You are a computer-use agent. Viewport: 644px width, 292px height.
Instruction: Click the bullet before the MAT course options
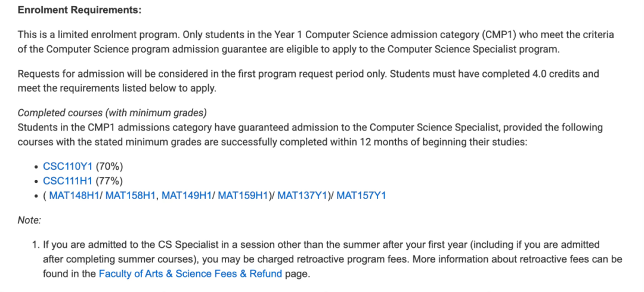(37, 196)
